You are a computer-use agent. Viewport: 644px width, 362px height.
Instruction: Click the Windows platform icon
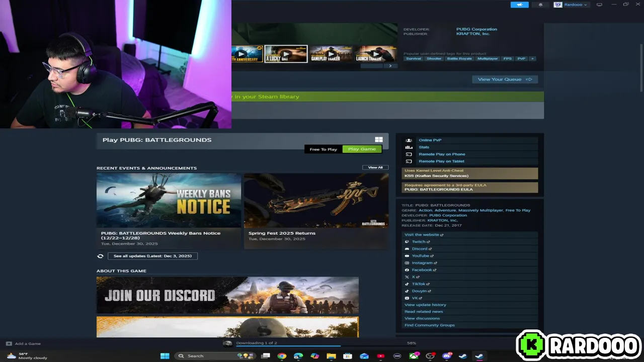(379, 140)
